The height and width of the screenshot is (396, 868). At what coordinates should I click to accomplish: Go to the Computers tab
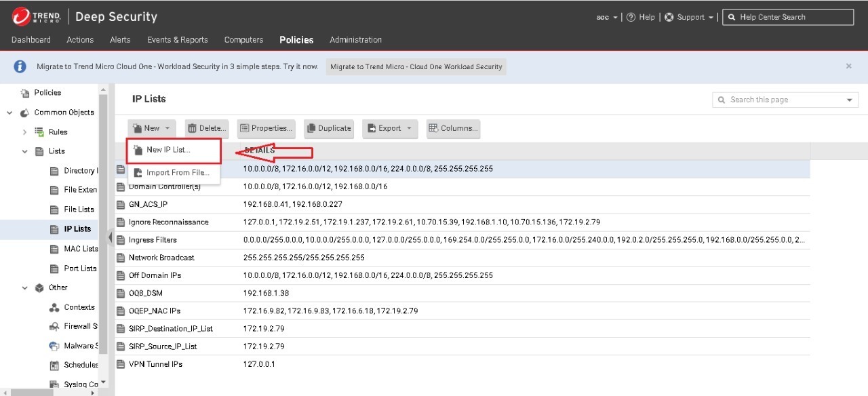[x=243, y=40]
